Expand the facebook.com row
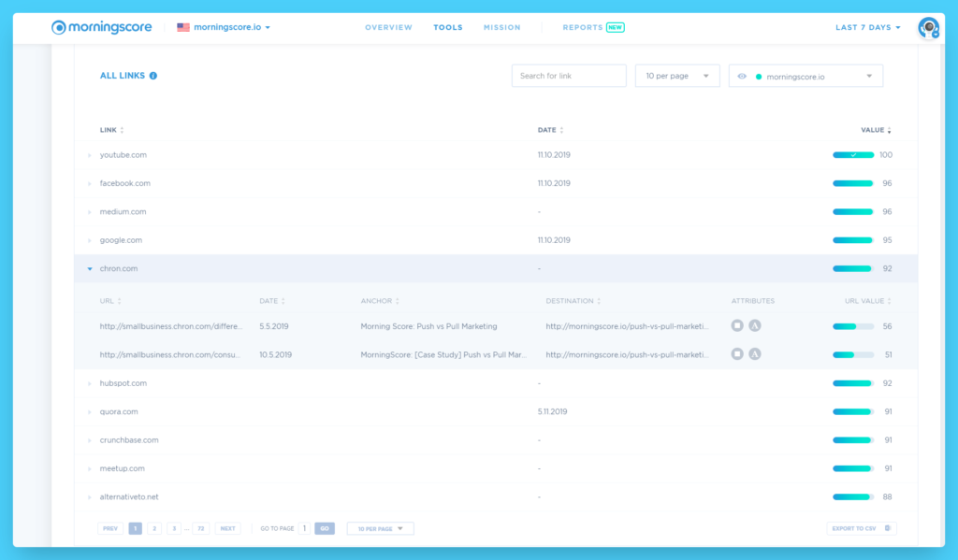The image size is (958, 560). click(x=89, y=183)
